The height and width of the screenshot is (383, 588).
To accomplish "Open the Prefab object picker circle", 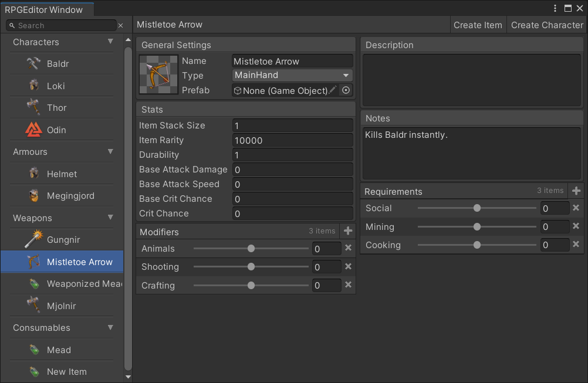I will (x=346, y=90).
